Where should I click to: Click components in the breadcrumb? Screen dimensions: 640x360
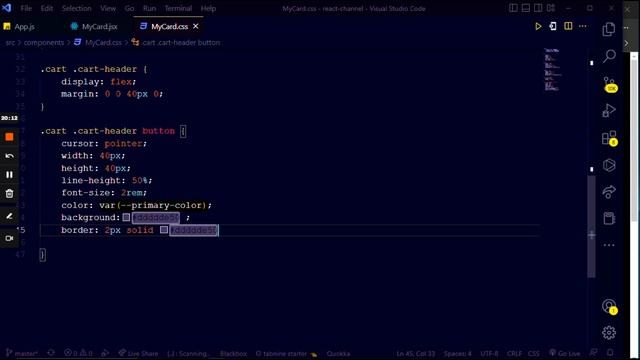click(x=44, y=42)
